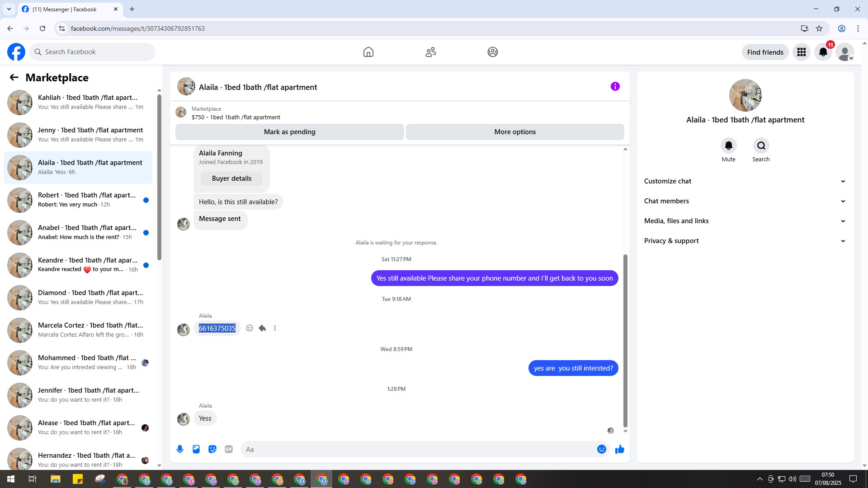Click the Find friends button
The height and width of the screenshot is (488, 868).
coord(765,52)
